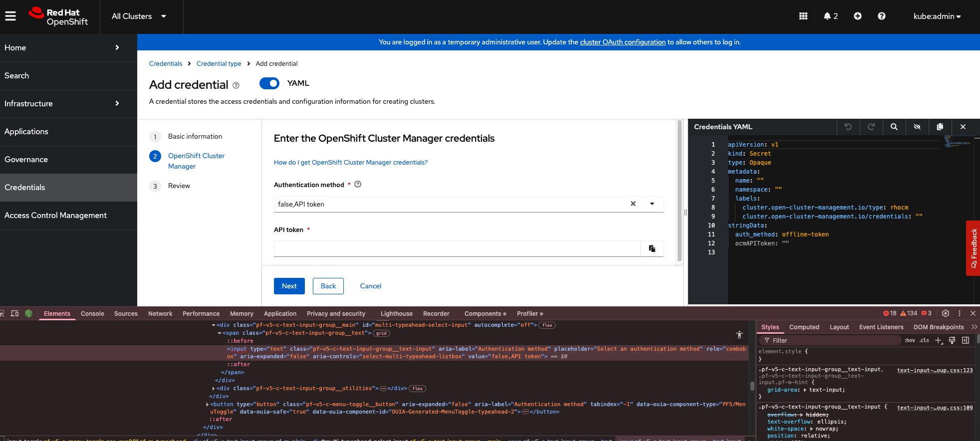Image resolution: width=980 pixels, height=441 pixels.
Task: Expand the menu-toggle button node
Action: (208, 405)
